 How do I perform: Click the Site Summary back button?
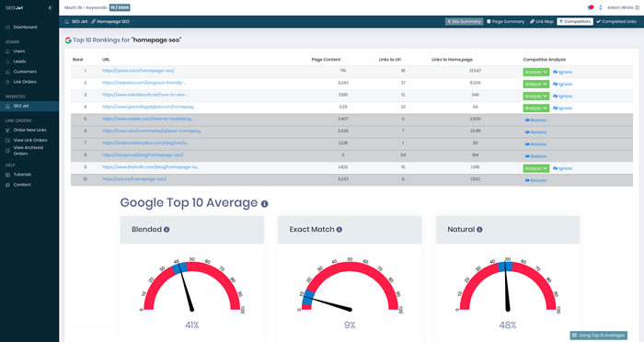pyautogui.click(x=464, y=21)
